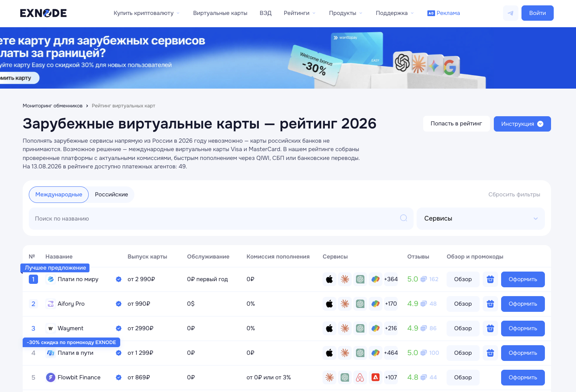Open the Telegram channel icon in header
The height and width of the screenshot is (392, 576).
(511, 13)
